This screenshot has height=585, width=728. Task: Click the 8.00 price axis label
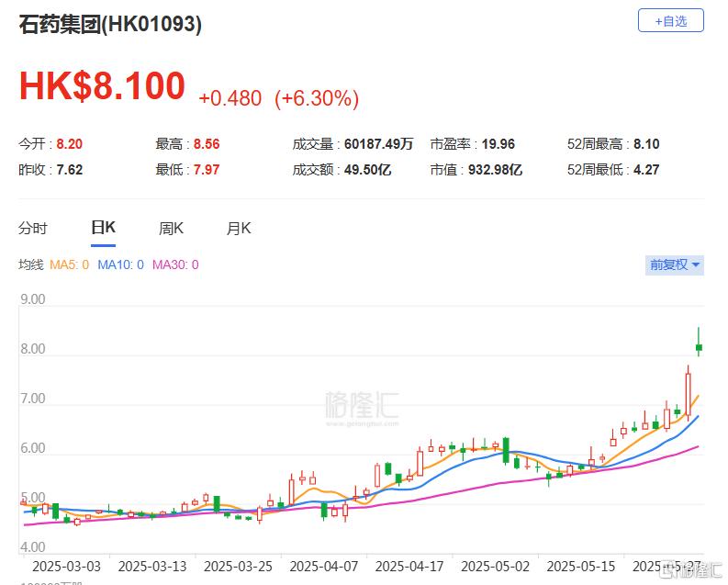click(33, 349)
